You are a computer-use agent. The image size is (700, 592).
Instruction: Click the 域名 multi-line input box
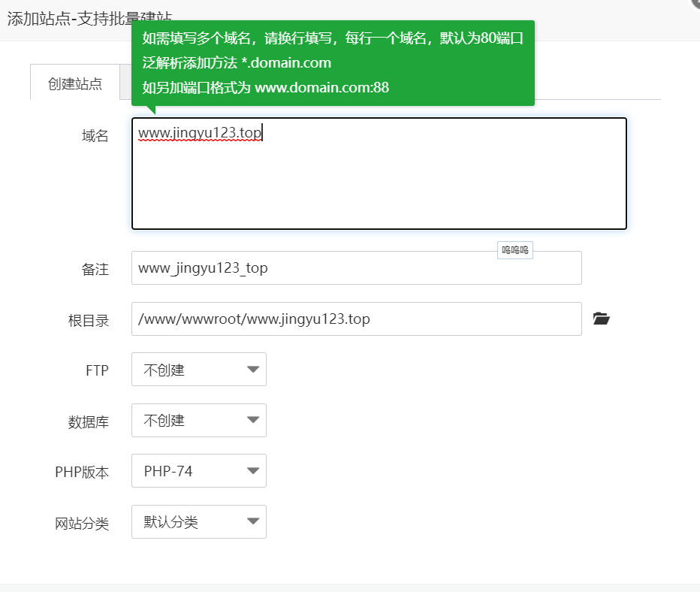click(x=376, y=173)
